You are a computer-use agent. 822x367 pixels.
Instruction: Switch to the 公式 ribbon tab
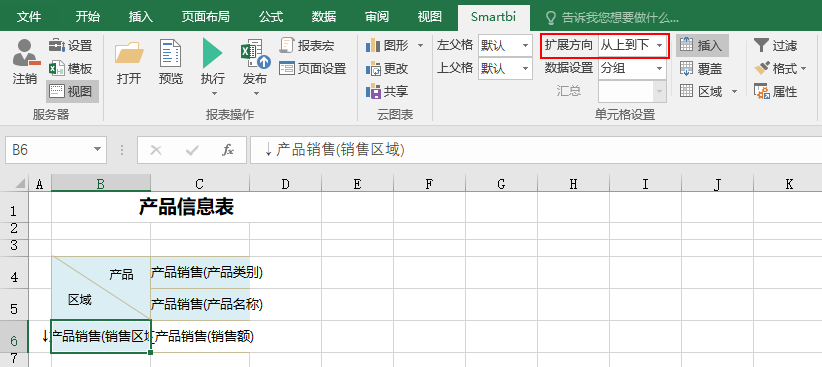(271, 17)
